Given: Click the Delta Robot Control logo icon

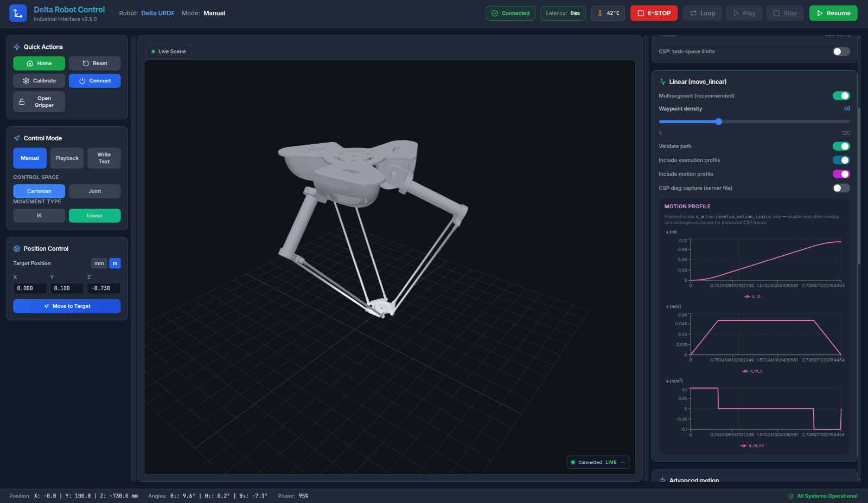Looking at the screenshot, I should [x=18, y=14].
